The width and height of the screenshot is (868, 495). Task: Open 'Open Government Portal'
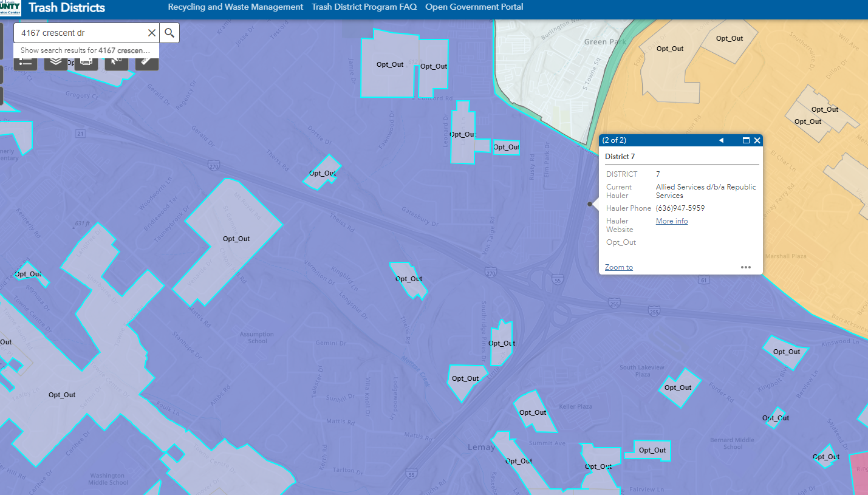point(474,7)
